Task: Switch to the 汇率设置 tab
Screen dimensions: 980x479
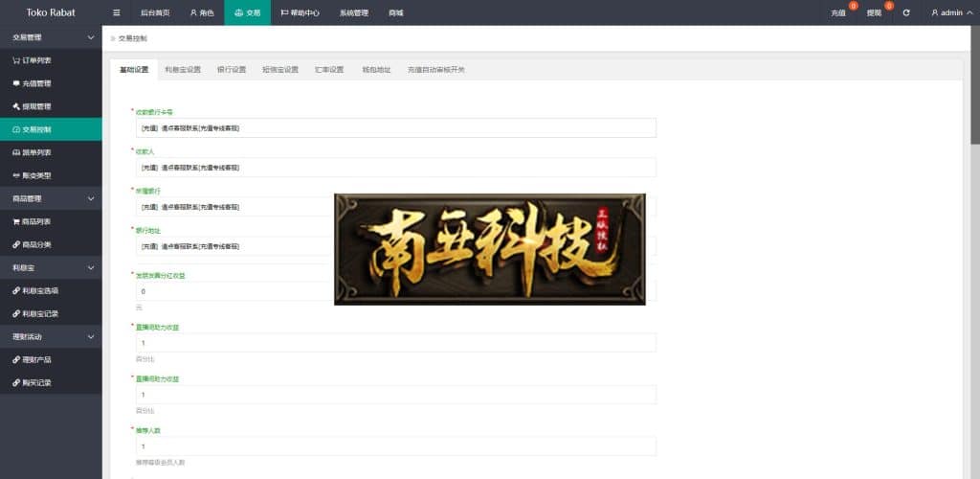Action: point(329,70)
